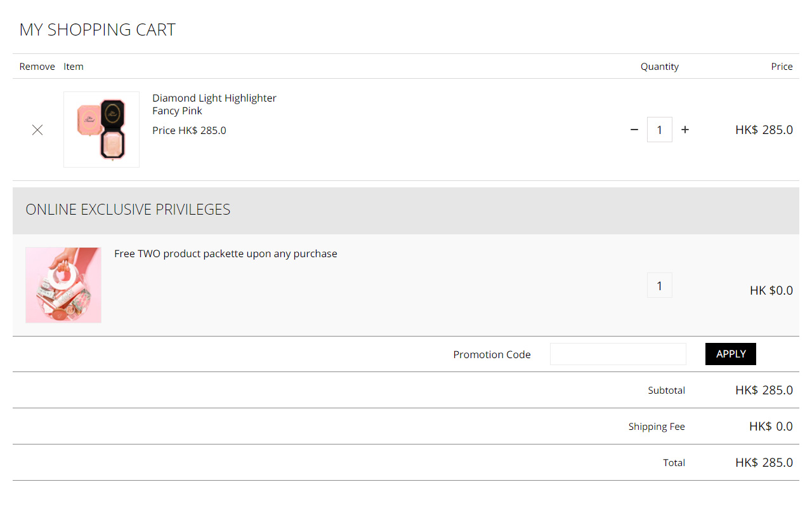
Task: Click the free gift quantity box
Action: pos(659,286)
